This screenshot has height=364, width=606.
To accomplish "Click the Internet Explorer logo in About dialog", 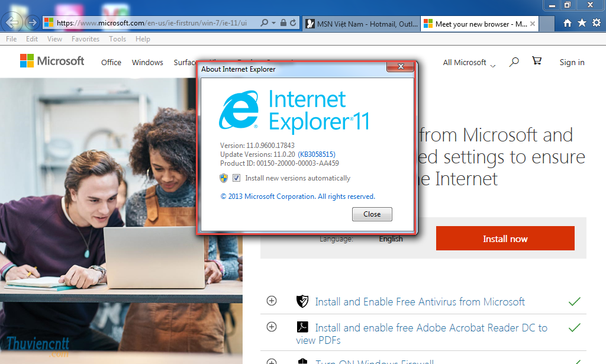I will click(239, 109).
